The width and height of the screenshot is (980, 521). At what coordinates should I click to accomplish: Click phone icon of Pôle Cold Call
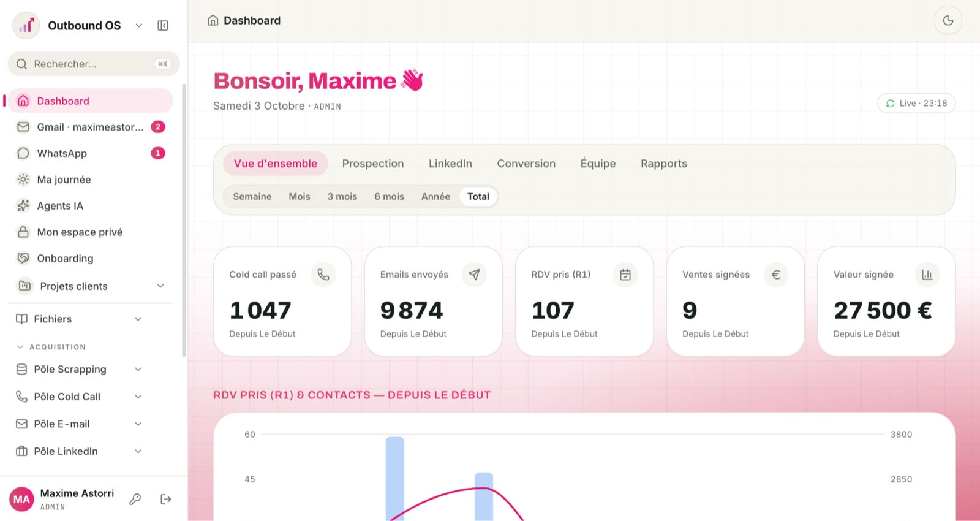point(21,397)
